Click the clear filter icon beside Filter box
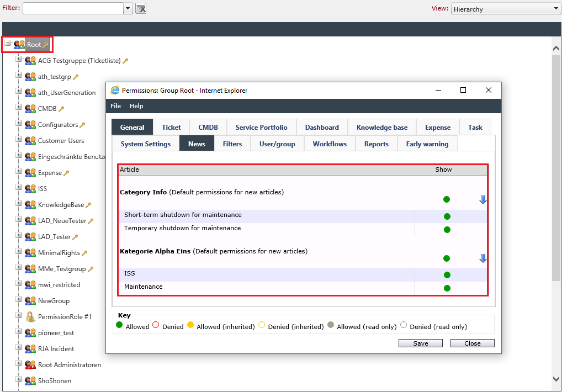 pyautogui.click(x=141, y=8)
